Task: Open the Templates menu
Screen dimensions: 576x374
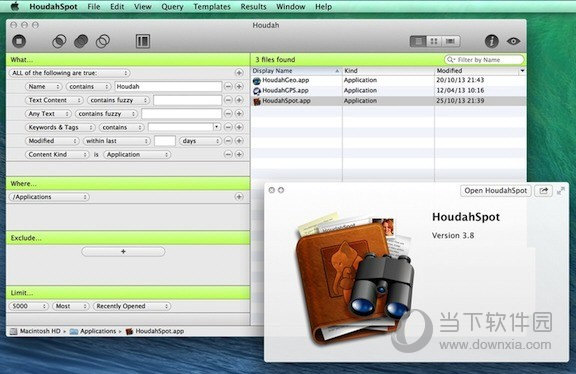Action: (x=212, y=7)
